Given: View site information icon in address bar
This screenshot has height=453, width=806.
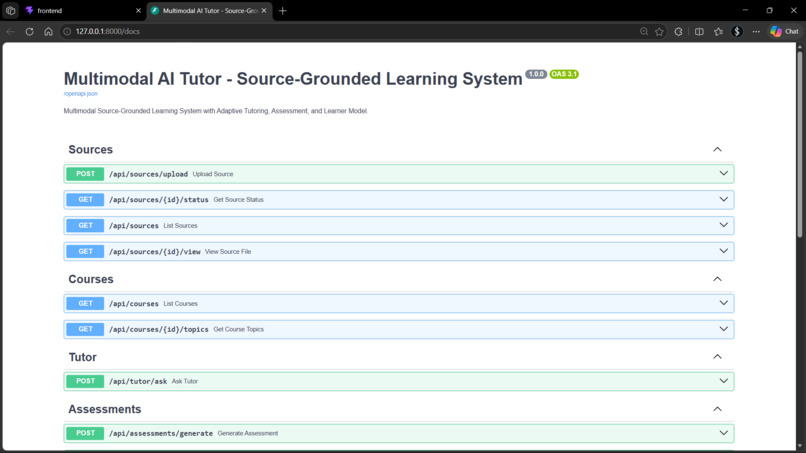Looking at the screenshot, I should 67,31.
